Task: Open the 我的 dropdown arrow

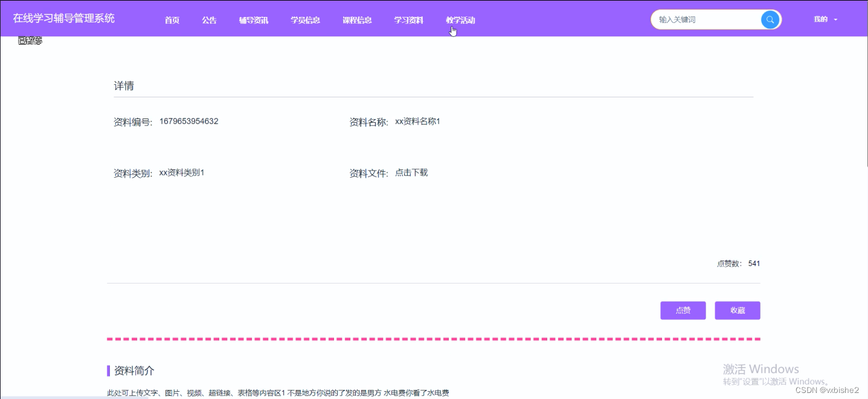Action: click(x=835, y=20)
